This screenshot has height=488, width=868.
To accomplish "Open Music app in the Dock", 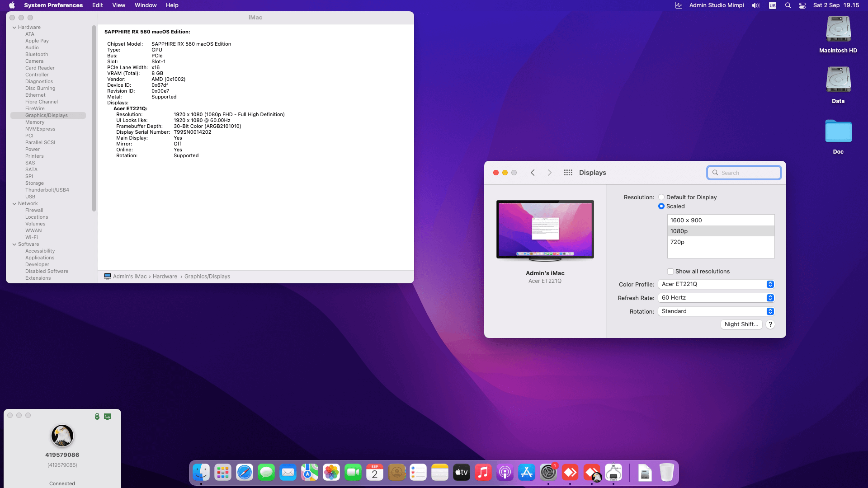I will pyautogui.click(x=483, y=473).
